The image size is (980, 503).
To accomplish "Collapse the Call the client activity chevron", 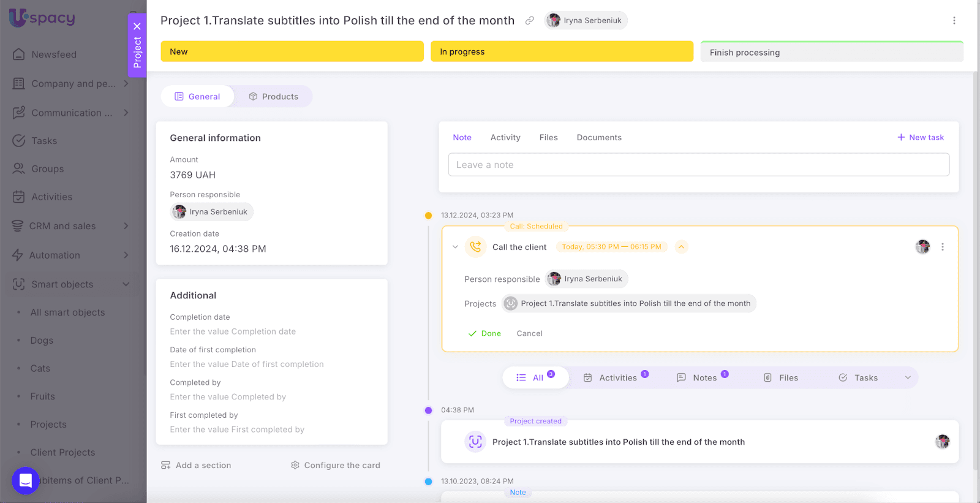I will pos(455,247).
